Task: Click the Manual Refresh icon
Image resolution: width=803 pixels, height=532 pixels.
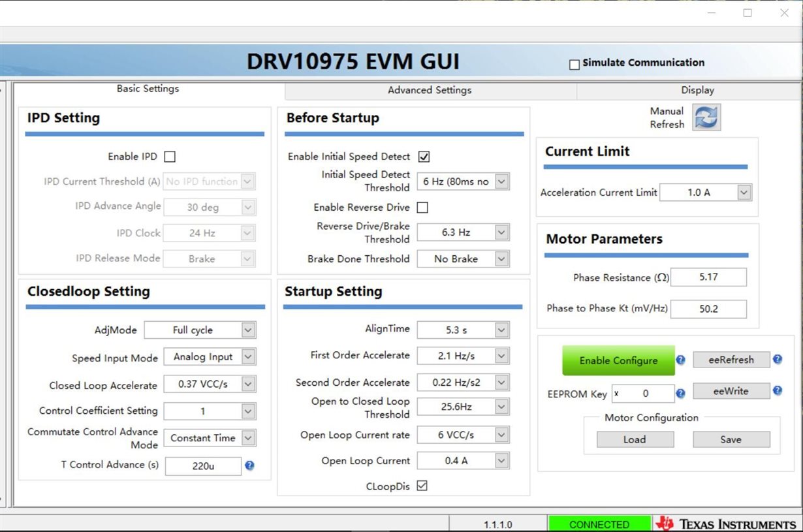Action: 706,117
